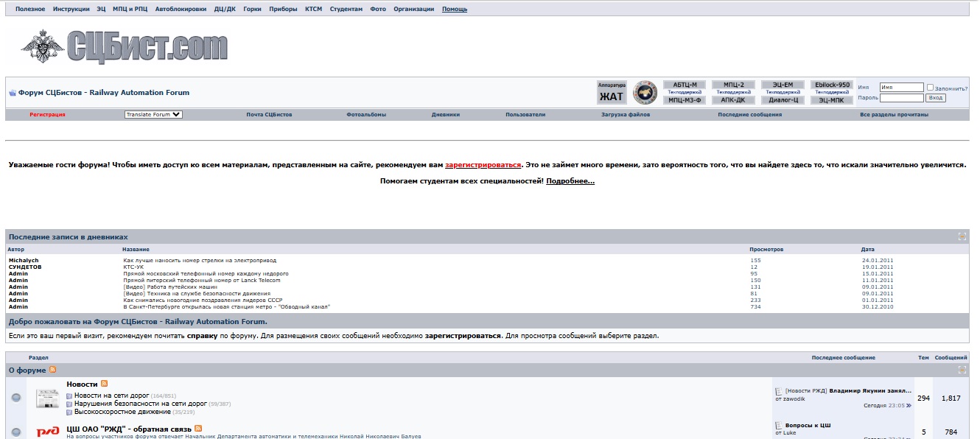
Task: Click RSS feed icon next to Новости
Action: pyautogui.click(x=105, y=384)
